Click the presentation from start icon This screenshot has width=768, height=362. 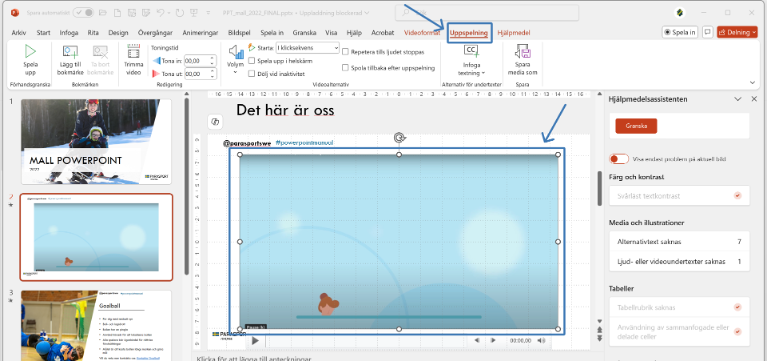click(194, 13)
